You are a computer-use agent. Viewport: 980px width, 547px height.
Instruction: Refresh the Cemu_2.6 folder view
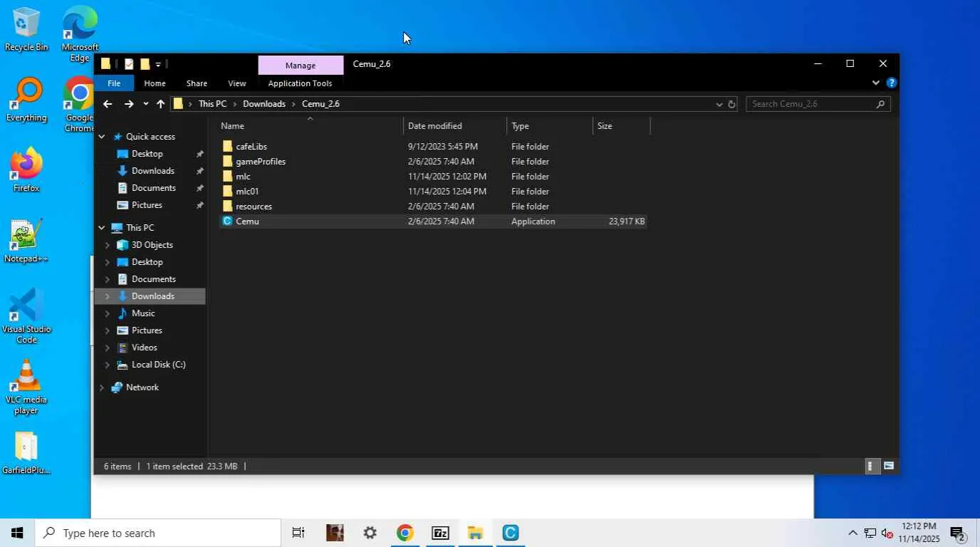coord(731,104)
